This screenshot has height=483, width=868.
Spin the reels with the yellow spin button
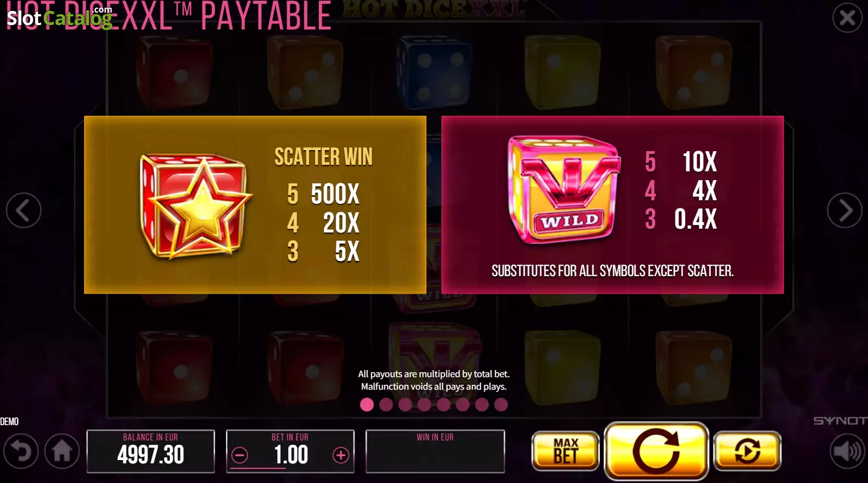[656, 451]
